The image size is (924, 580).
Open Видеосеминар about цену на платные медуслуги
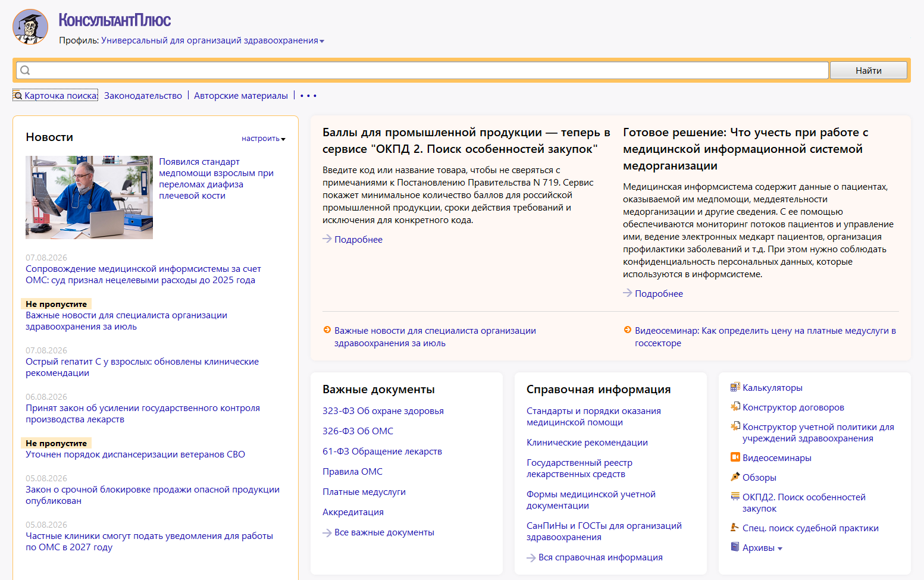[x=765, y=337]
